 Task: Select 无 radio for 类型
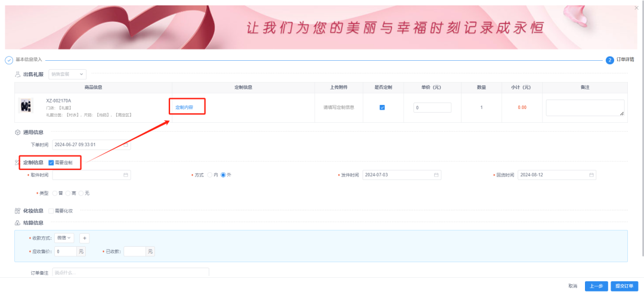coord(81,193)
